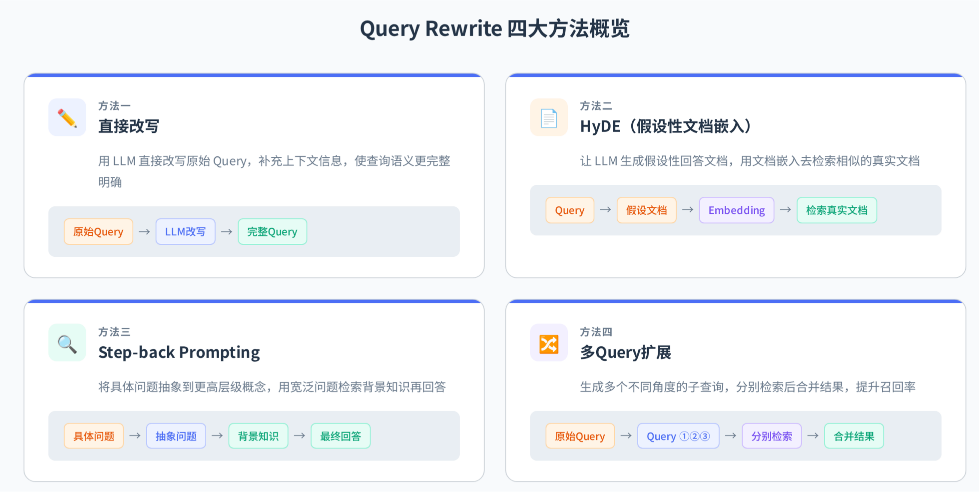
Task: Click the Query ①②③ chip
Action: (x=678, y=436)
